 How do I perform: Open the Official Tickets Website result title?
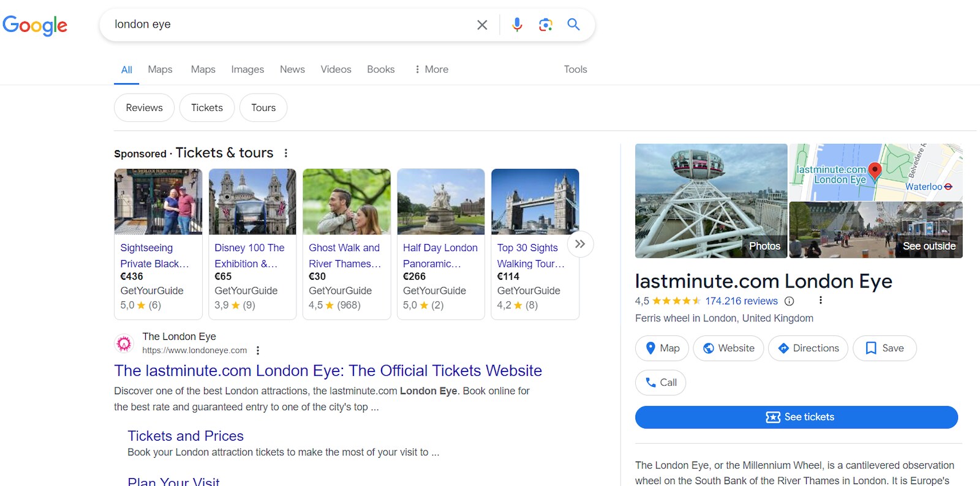[328, 371]
